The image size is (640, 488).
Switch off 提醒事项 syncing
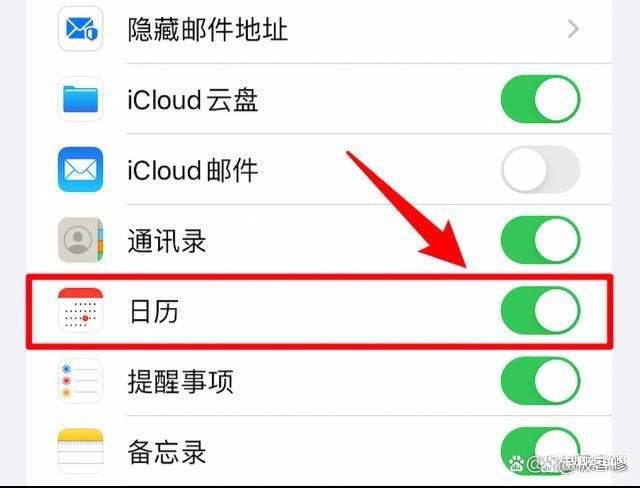click(541, 381)
